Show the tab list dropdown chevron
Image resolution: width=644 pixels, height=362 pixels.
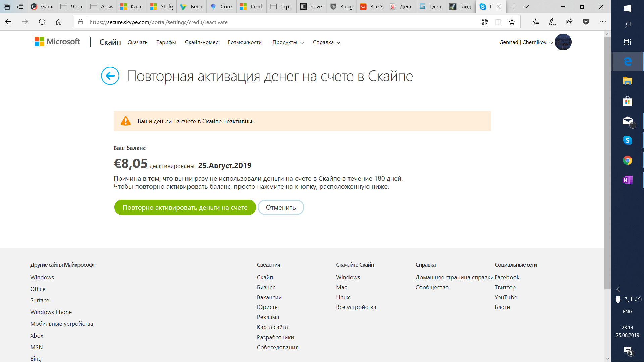526,7
